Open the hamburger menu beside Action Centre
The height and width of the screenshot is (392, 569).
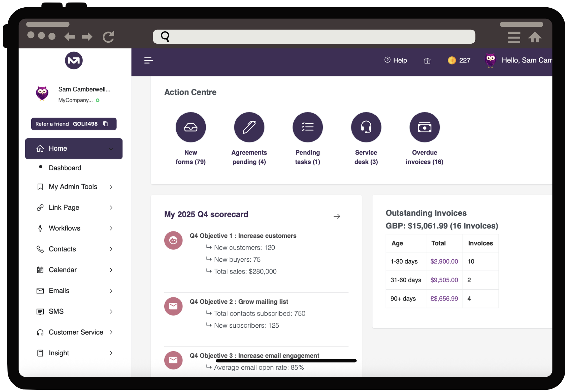tap(148, 60)
